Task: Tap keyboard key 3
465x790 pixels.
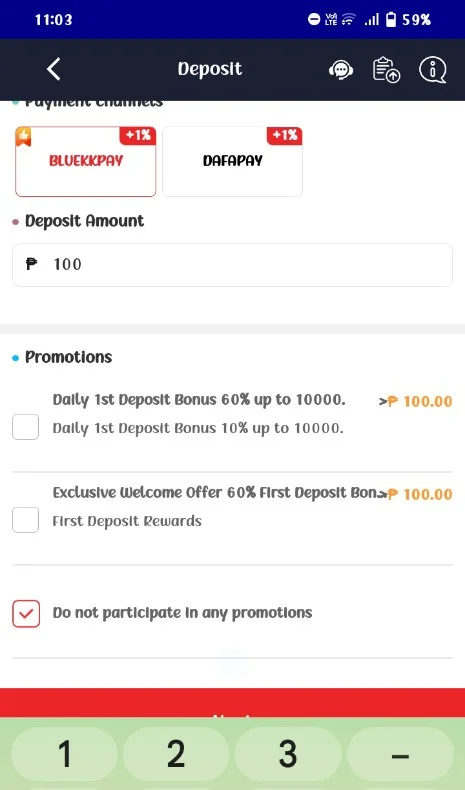Action: click(x=288, y=754)
